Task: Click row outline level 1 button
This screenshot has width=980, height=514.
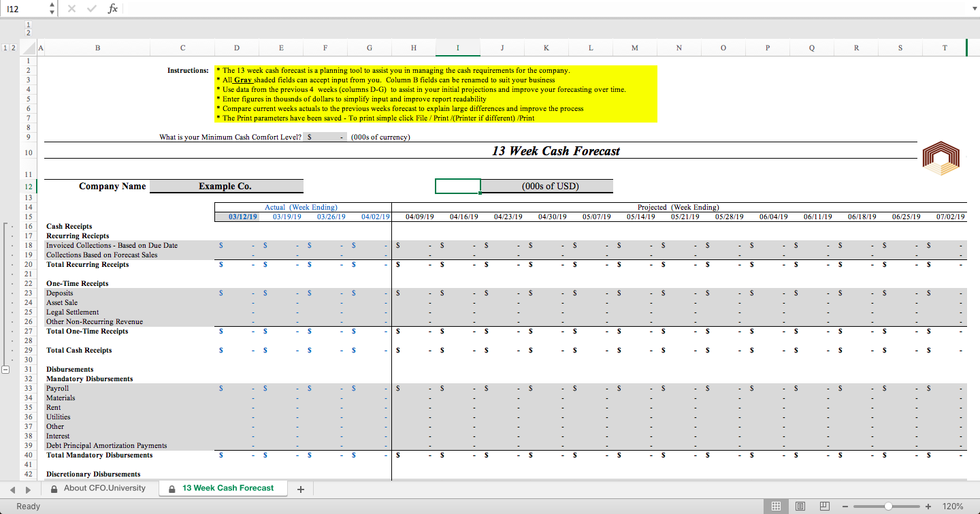Action: [x=5, y=48]
